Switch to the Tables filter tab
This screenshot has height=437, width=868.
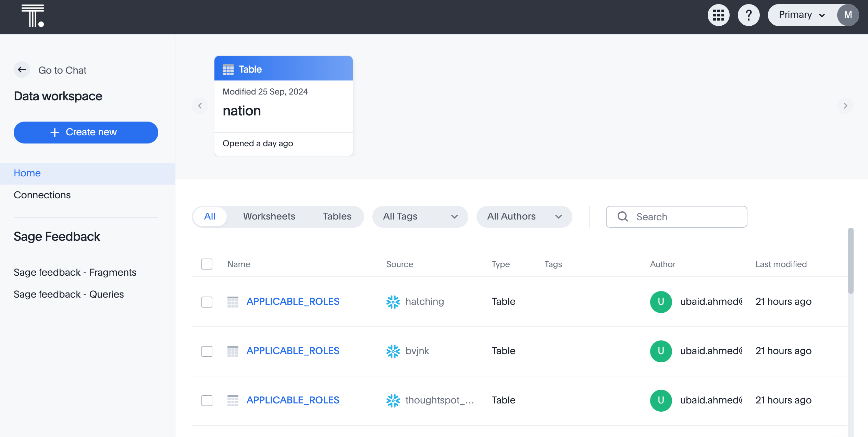(337, 216)
